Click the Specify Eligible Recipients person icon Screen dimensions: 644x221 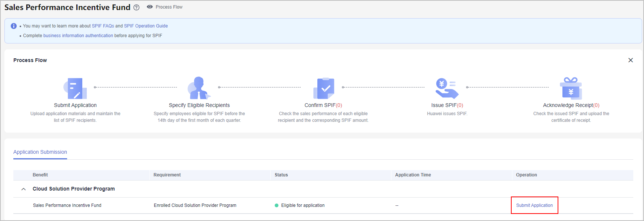tap(199, 88)
